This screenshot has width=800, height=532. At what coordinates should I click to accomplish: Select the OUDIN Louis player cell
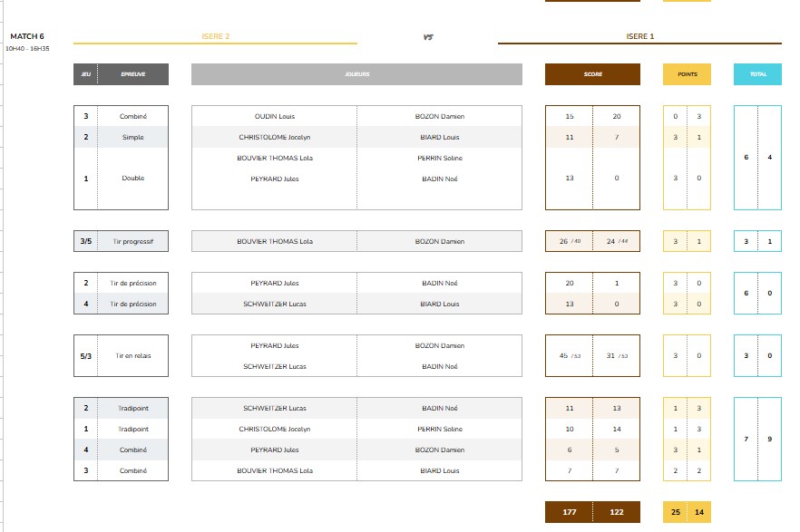point(274,116)
